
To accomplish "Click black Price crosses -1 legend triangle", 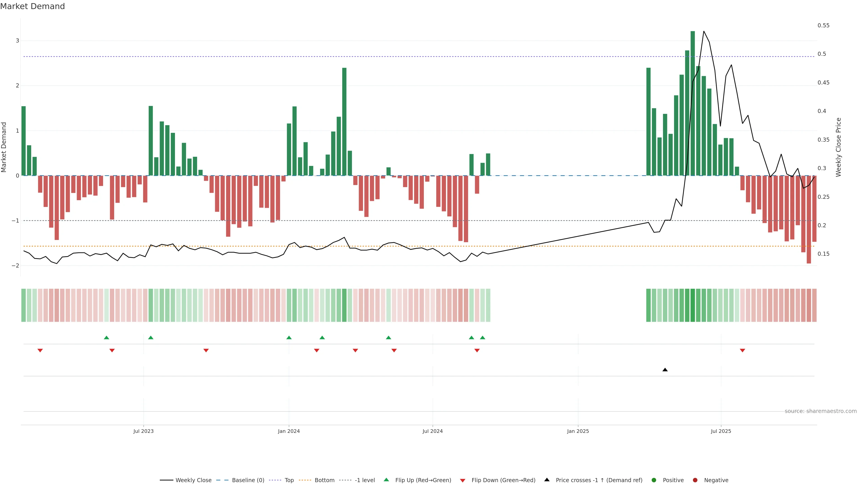I will [547, 480].
